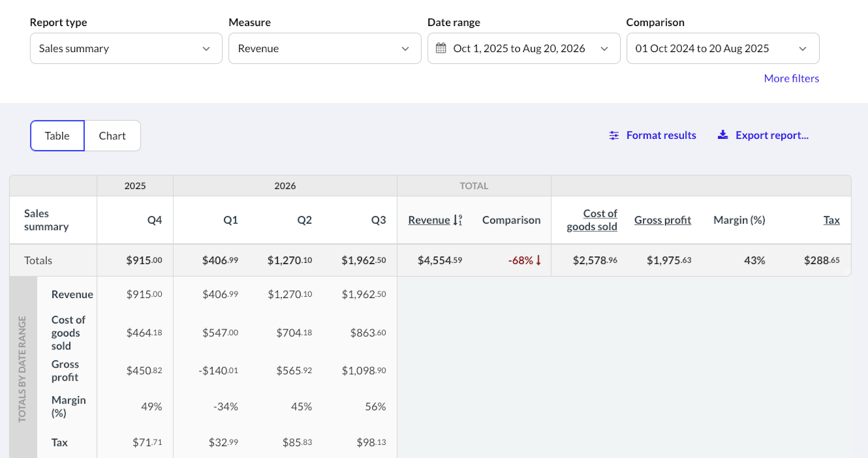Screen dimensions: 868x458
Task: Open the Report type dropdown
Action: pyautogui.click(x=126, y=48)
